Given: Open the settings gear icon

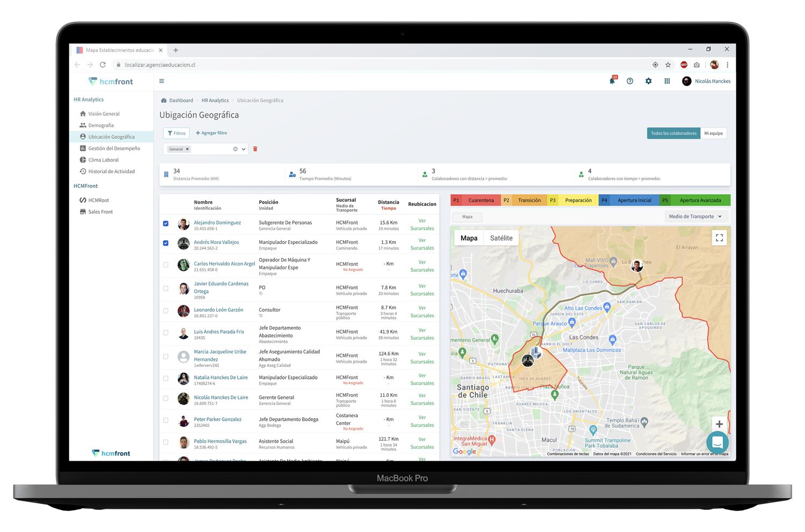Looking at the screenshot, I should click(648, 82).
